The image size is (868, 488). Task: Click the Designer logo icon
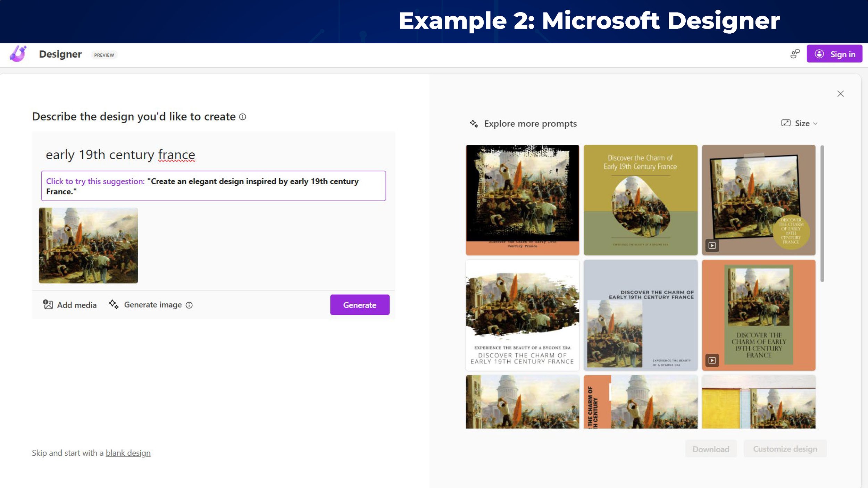tap(18, 54)
